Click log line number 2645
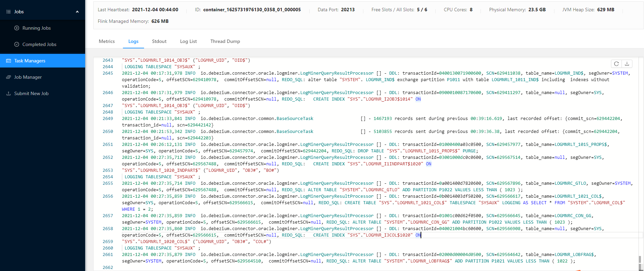 pyautogui.click(x=108, y=73)
